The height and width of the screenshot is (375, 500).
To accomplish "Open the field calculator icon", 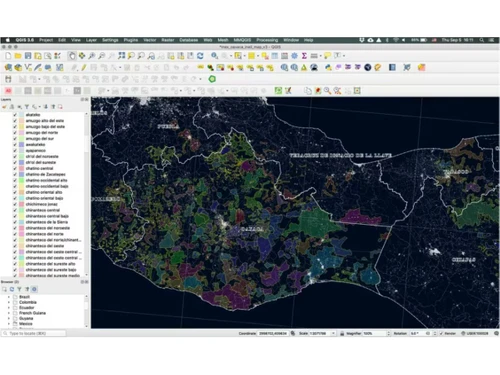I will (x=284, y=56).
